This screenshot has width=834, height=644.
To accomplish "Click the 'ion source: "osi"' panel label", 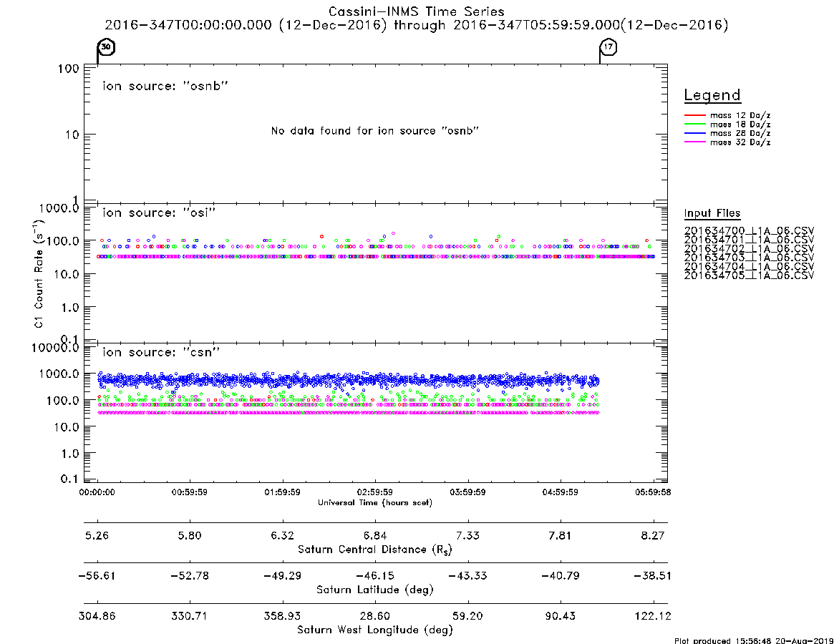I will click(x=159, y=213).
